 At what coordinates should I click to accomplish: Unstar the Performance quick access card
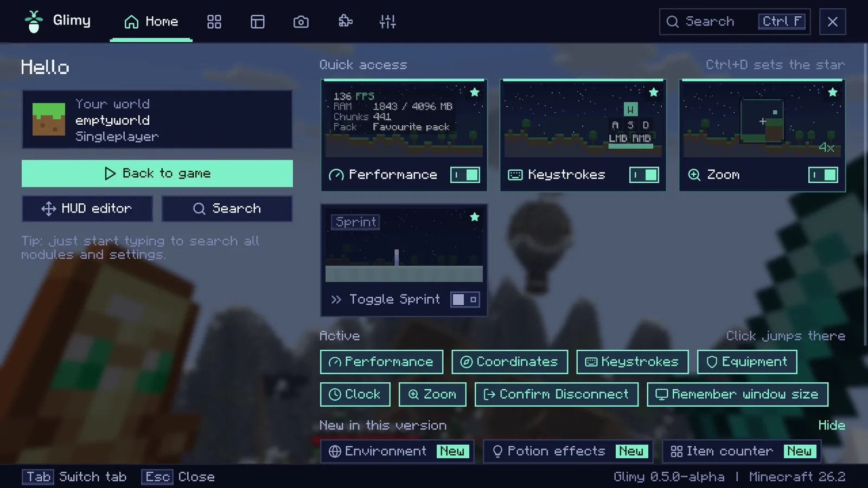475,92
